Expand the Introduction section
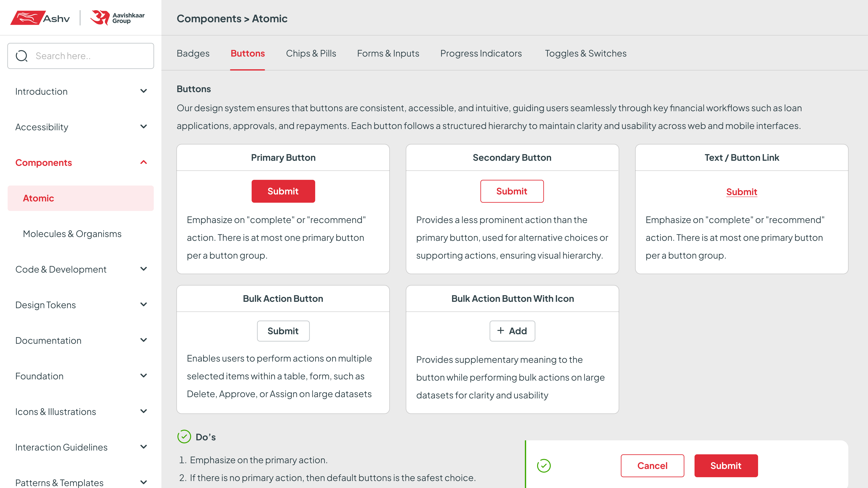Screen dimensions: 868x488 pos(144,91)
